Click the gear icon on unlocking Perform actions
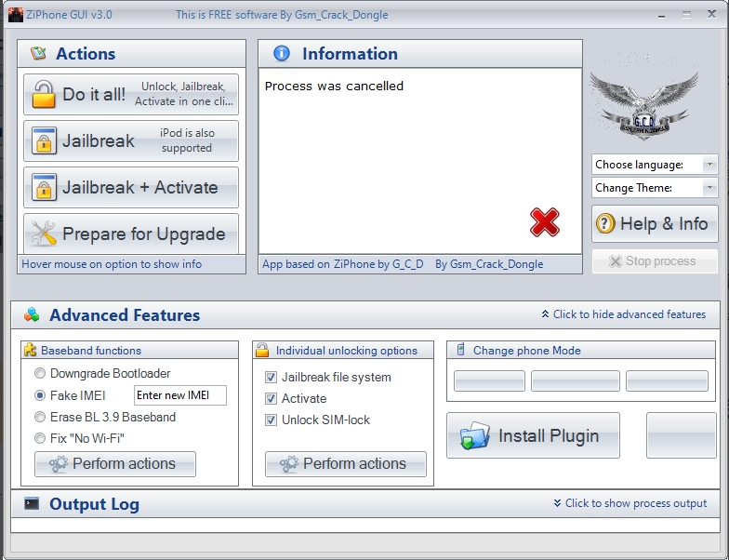 [289, 464]
